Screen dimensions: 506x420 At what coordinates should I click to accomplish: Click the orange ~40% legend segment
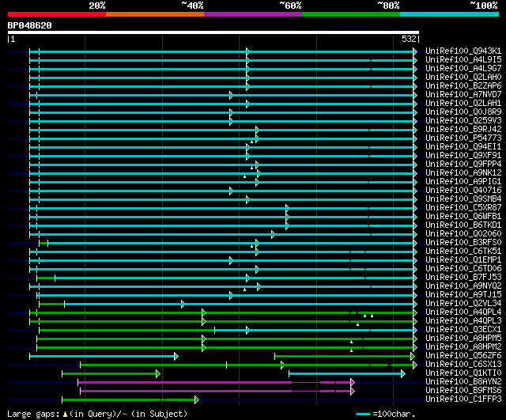tap(154, 14)
